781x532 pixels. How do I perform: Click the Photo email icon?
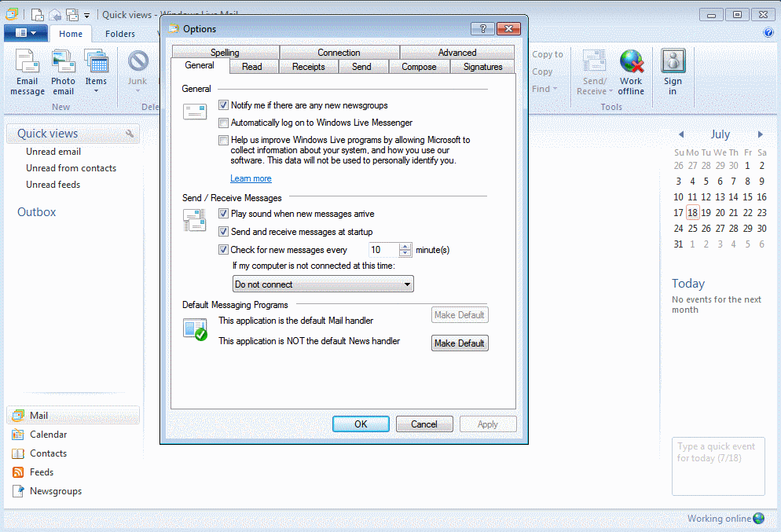tap(64, 61)
